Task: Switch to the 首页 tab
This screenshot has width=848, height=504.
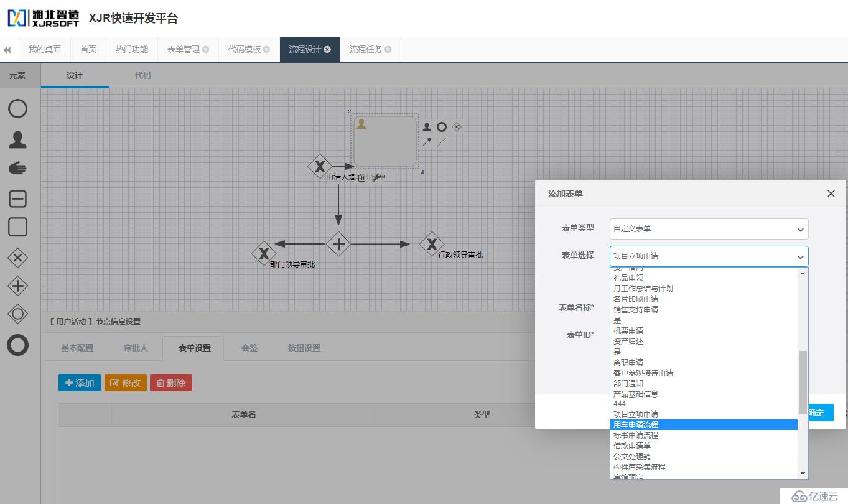Action: [88, 50]
